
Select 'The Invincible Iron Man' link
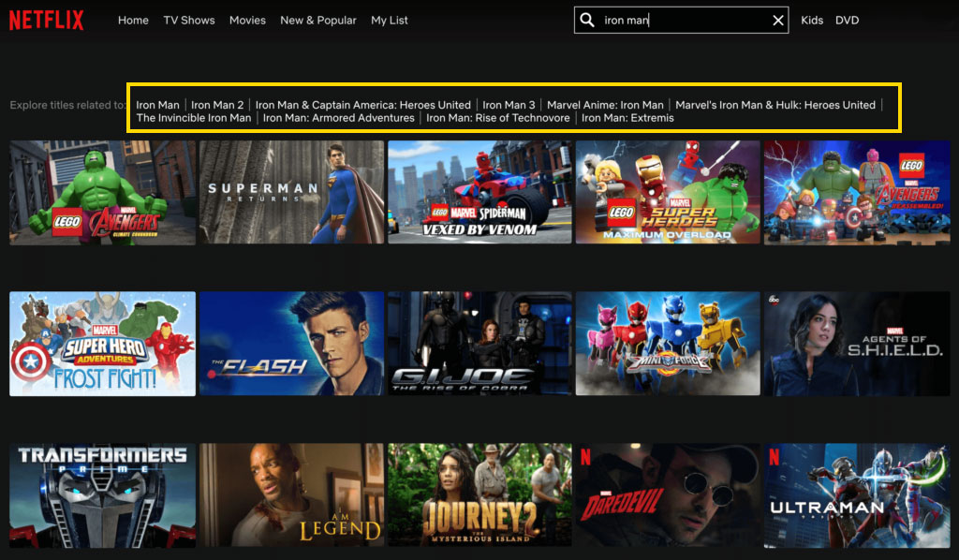pyautogui.click(x=194, y=118)
